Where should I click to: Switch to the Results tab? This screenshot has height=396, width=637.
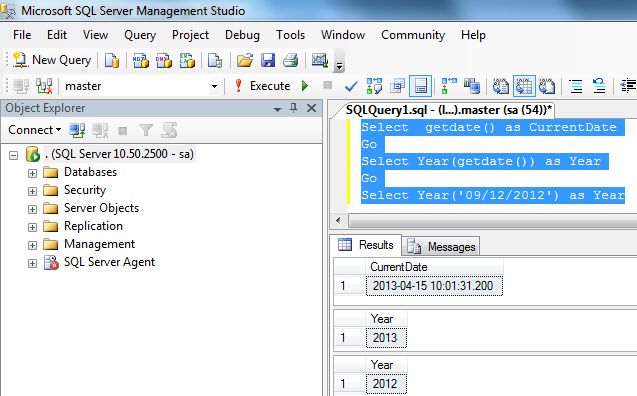point(366,245)
